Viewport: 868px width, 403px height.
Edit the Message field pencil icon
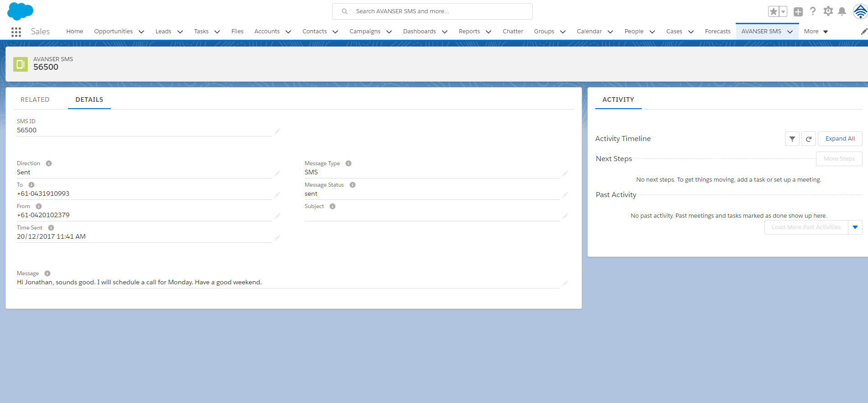pos(565,283)
